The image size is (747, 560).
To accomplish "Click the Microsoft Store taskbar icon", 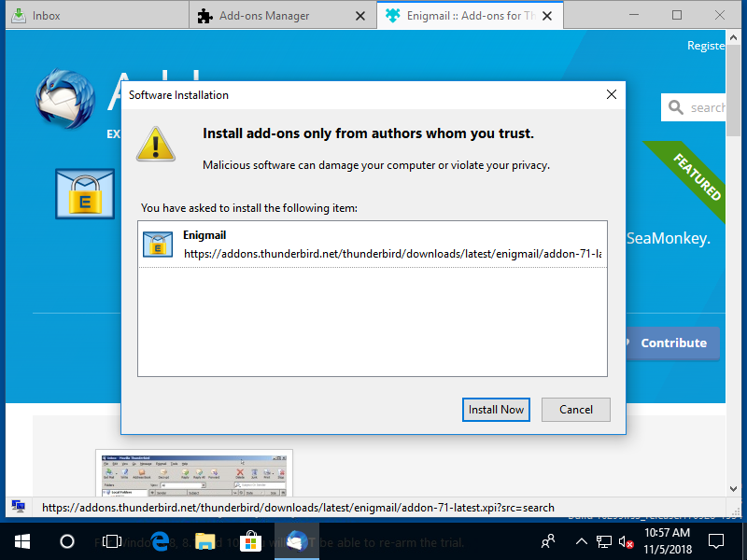I will [250, 540].
